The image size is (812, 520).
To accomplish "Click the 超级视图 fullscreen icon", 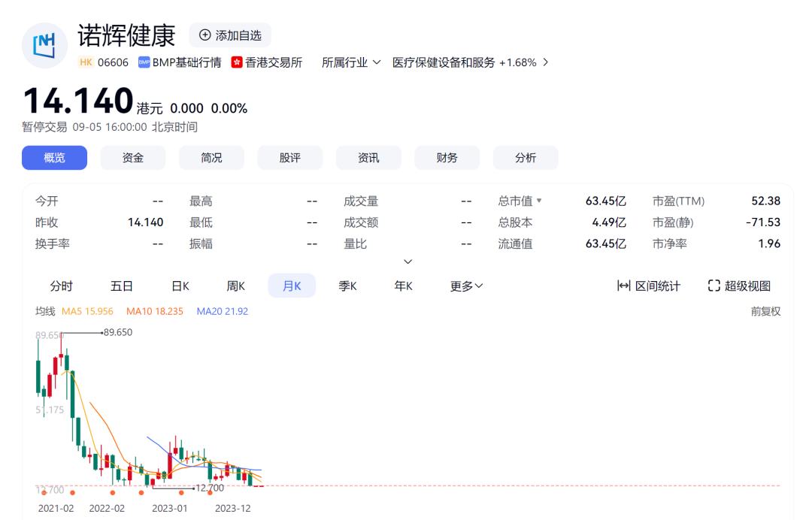I will tap(714, 286).
